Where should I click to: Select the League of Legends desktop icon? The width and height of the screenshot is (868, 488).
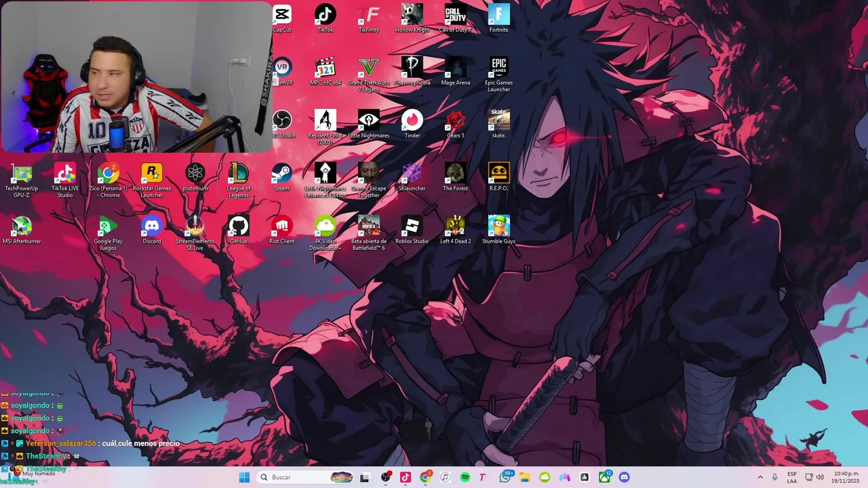(x=239, y=180)
